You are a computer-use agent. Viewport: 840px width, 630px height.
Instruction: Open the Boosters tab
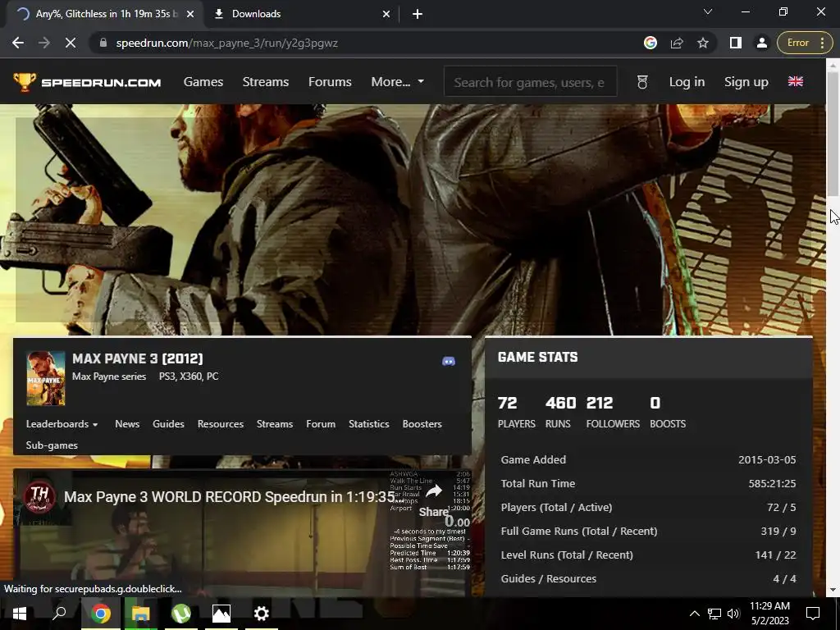pos(422,424)
